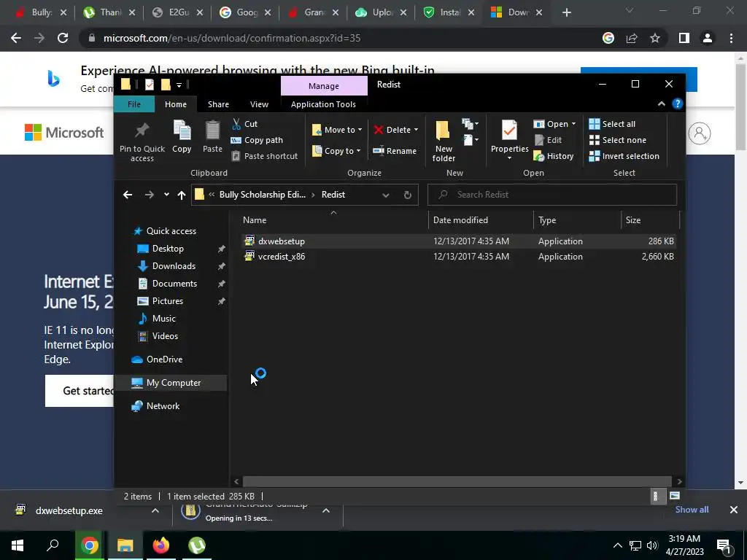Click the Copy ribbon icon
Screen dimensions: 747x560
[182, 136]
